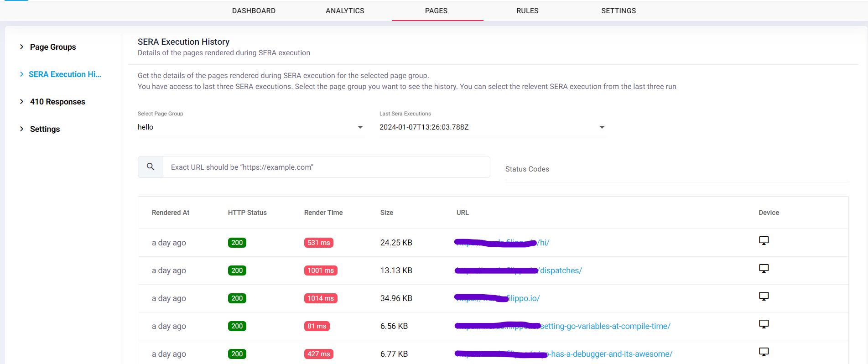Screen dimensions: 868x364
Task: Open the Status Codes filter dropdown
Action: [x=676, y=169]
